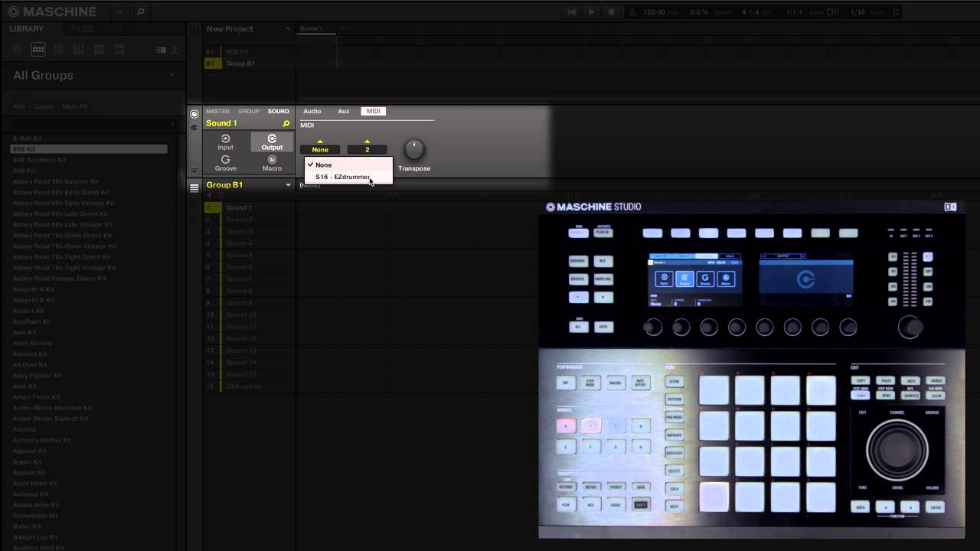Expand the Group B1 dropdown arrow
980x551 pixels.
point(289,185)
